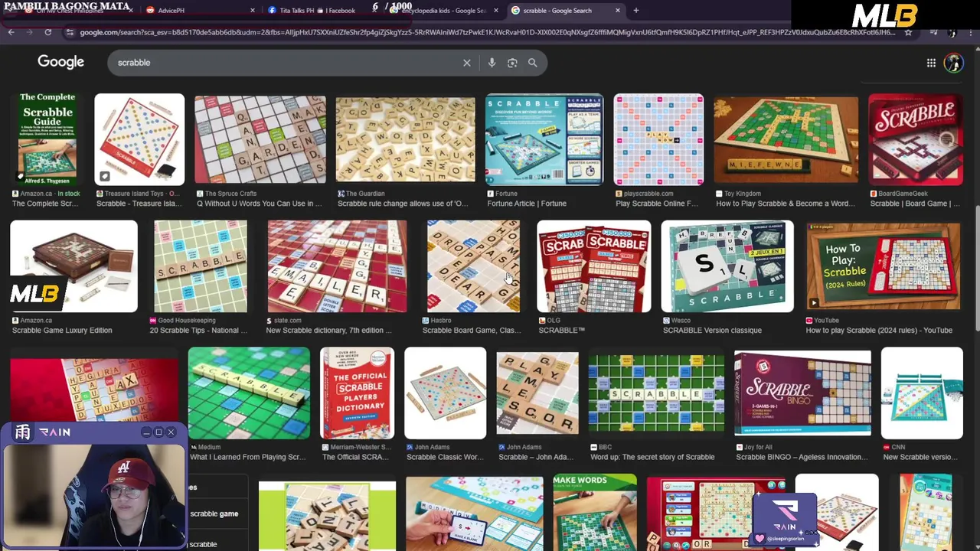The height and width of the screenshot is (551, 980).
Task: Click the Google logo
Action: (60, 62)
